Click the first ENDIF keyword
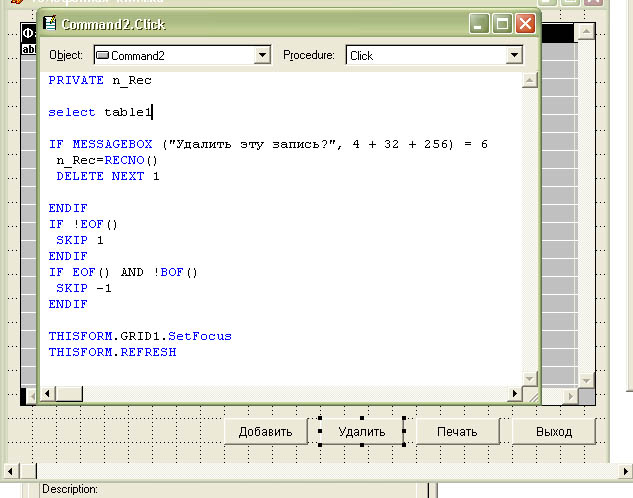Screen dimensions: 633x498 pos(68,208)
